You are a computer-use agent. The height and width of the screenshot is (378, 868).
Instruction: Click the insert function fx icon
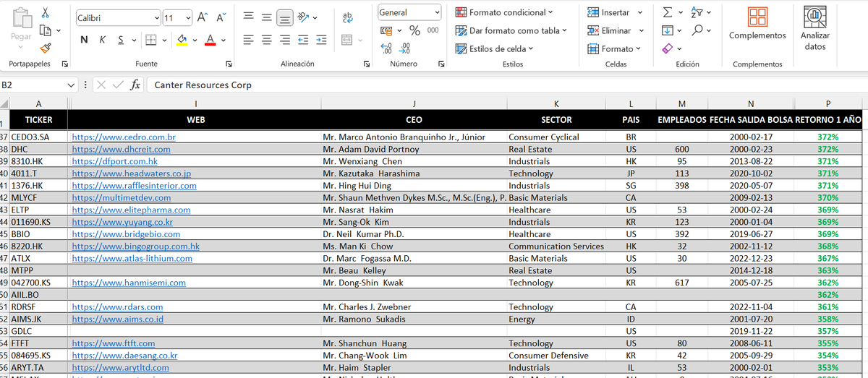pos(135,85)
